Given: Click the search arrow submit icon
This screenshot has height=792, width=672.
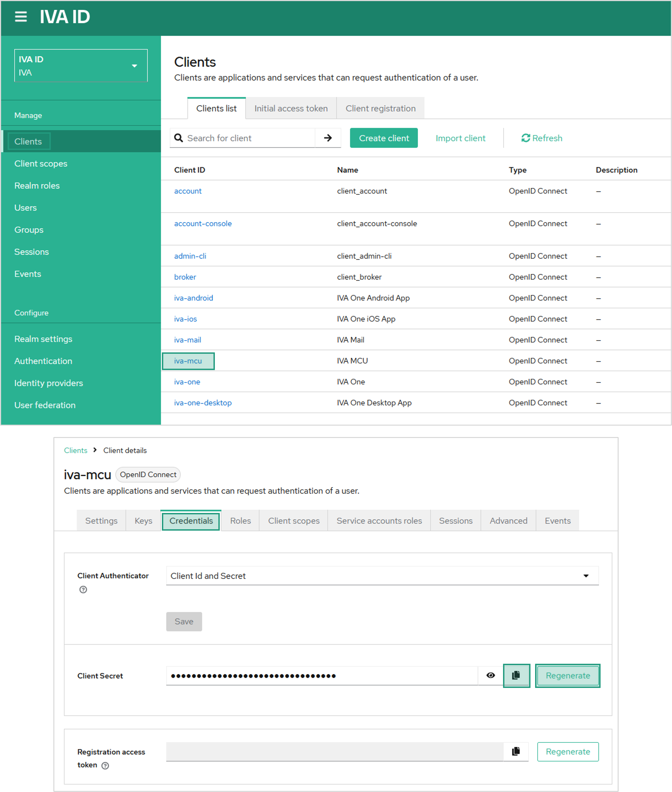Looking at the screenshot, I should (328, 138).
